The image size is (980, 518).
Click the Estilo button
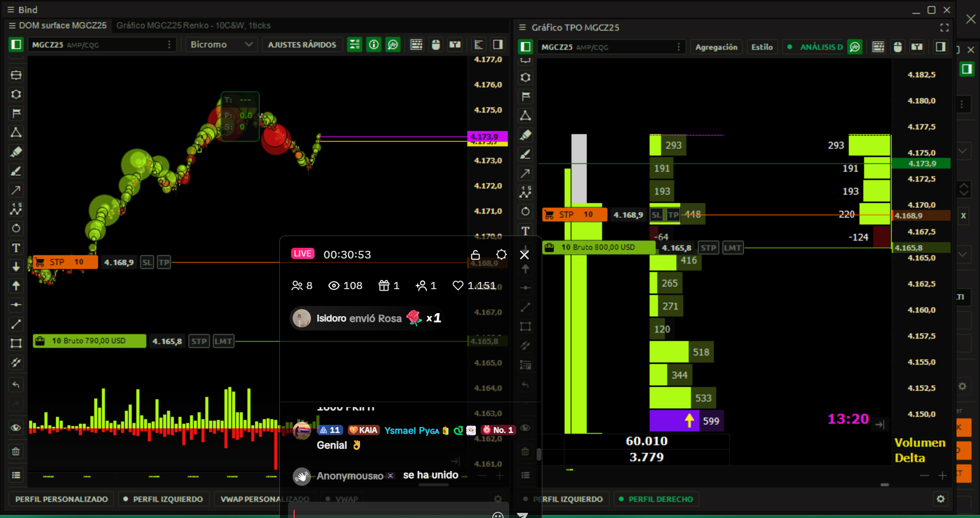click(x=761, y=47)
